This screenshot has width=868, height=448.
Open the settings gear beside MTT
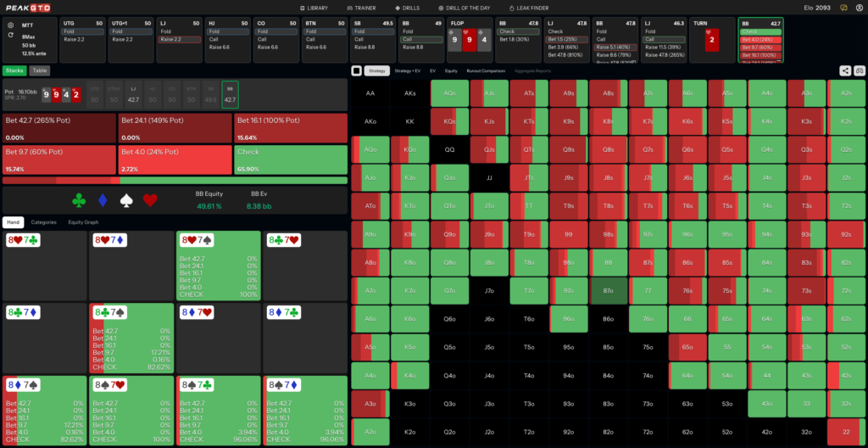(x=11, y=25)
